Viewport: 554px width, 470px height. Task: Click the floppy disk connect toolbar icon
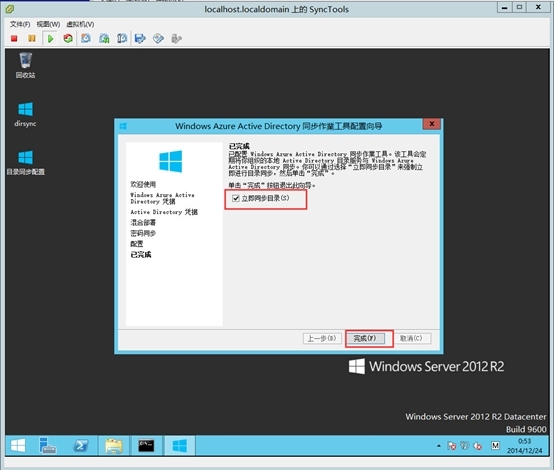click(x=140, y=38)
